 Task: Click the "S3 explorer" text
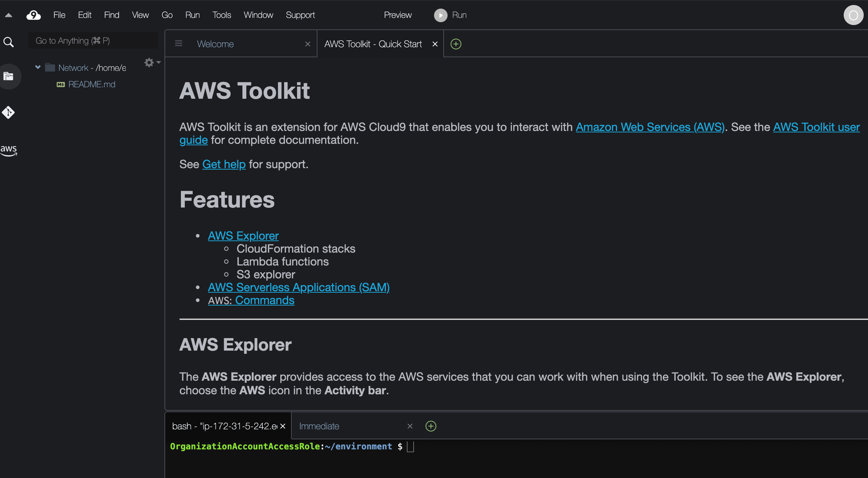[266, 274]
